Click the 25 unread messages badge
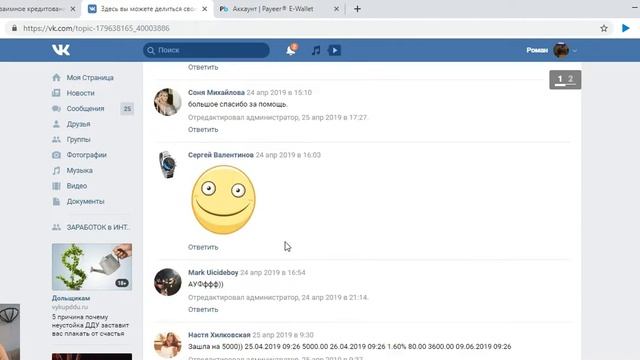640x360 pixels. coord(127,109)
